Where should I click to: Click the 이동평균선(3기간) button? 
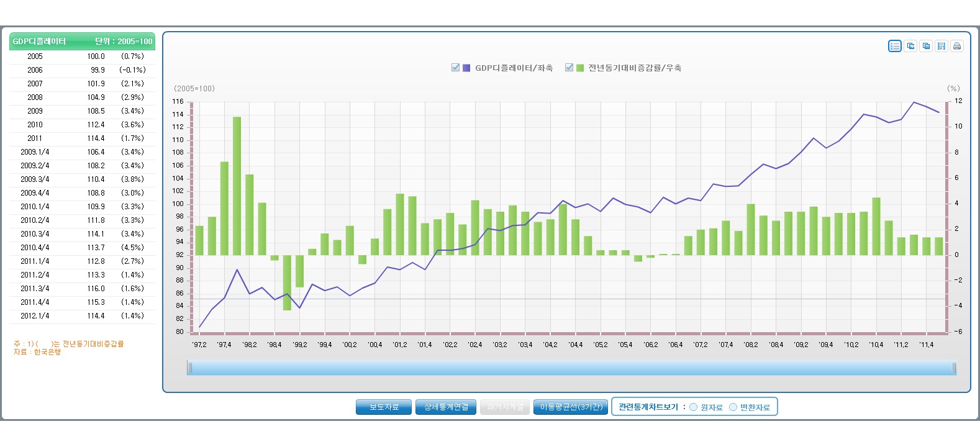pos(571,407)
